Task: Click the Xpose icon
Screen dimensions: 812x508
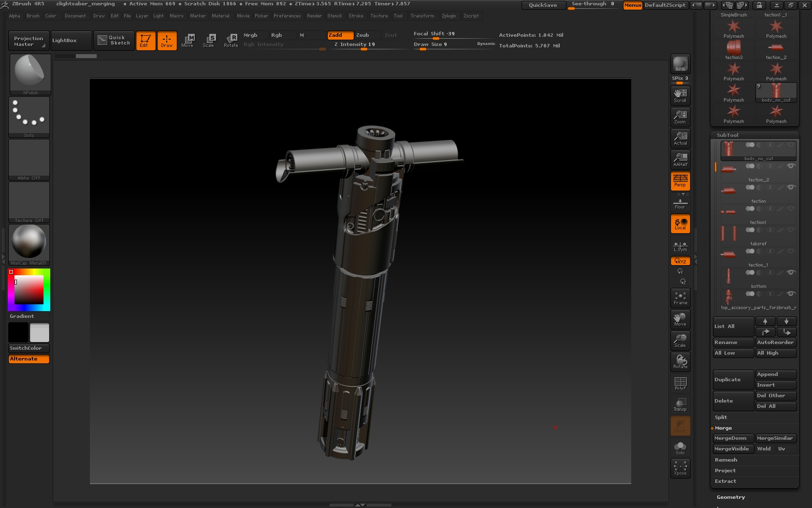Action: tap(680, 468)
